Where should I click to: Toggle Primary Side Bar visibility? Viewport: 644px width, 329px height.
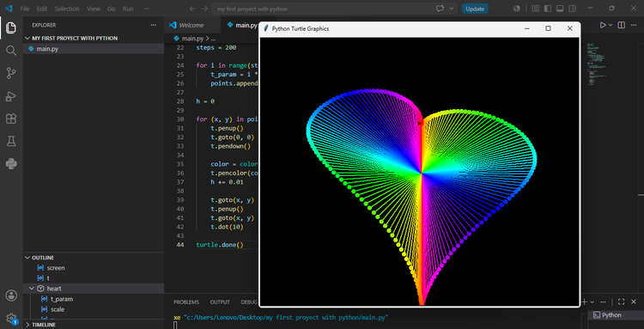[x=548, y=9]
